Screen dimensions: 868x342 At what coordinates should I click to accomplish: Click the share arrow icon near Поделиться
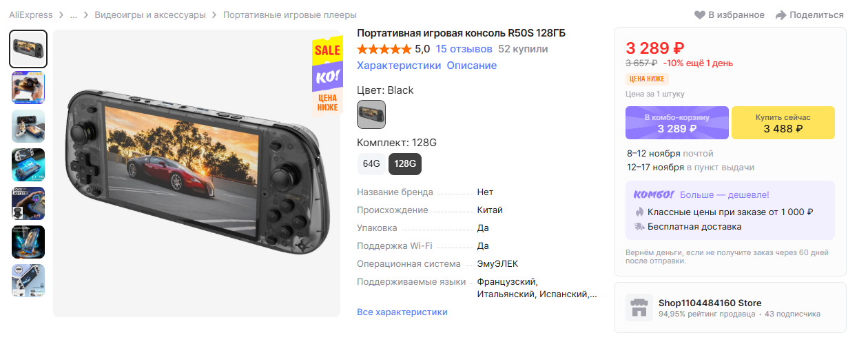tap(781, 15)
